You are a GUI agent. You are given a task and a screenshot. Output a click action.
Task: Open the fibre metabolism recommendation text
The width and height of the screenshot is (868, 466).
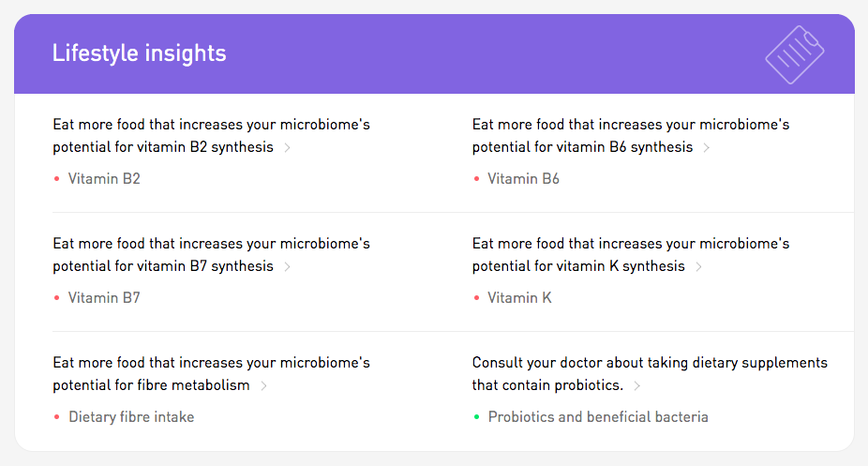pos(211,373)
